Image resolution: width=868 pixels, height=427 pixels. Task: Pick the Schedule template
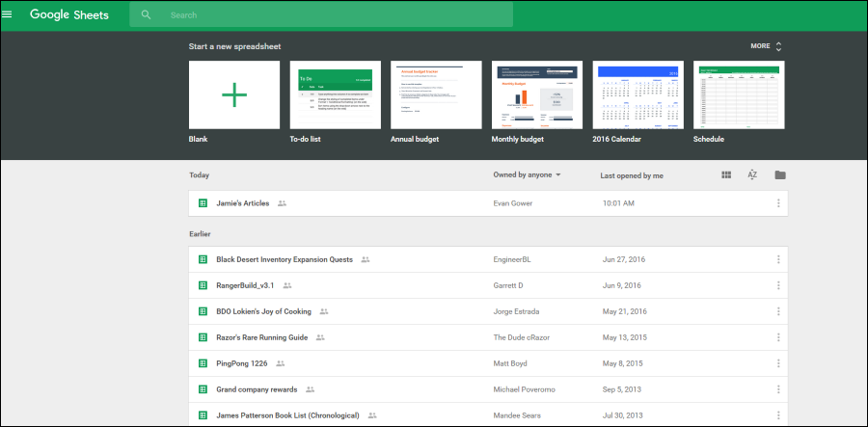pyautogui.click(x=739, y=95)
